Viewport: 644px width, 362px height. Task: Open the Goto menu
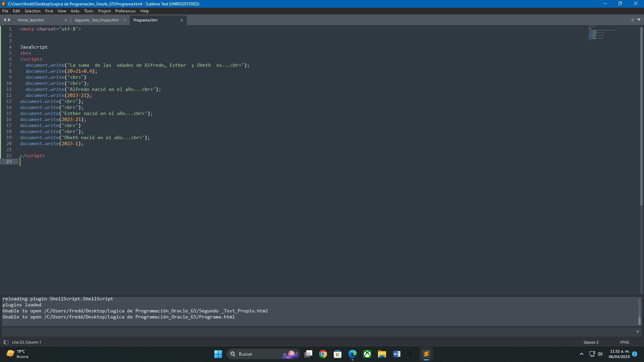[75, 11]
